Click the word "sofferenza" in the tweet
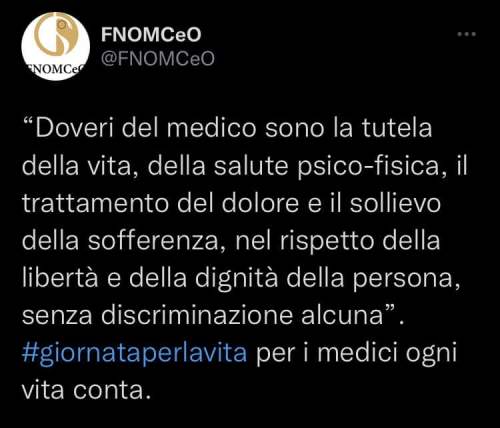Image resolution: width=500 pixels, height=428 pixels. (x=153, y=241)
